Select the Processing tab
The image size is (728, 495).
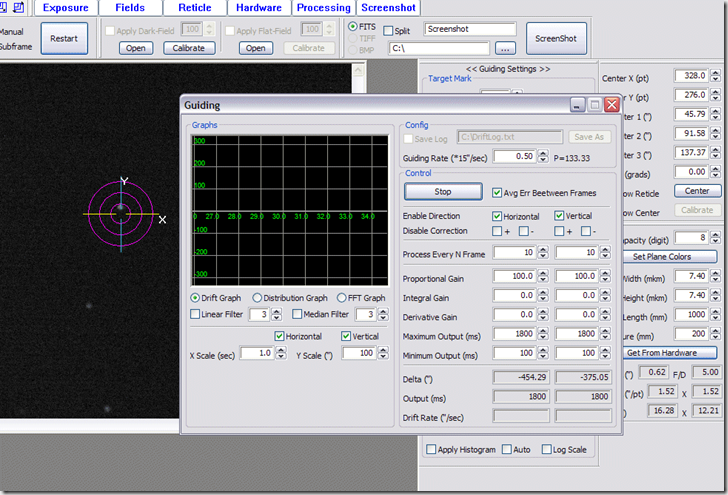point(323,7)
